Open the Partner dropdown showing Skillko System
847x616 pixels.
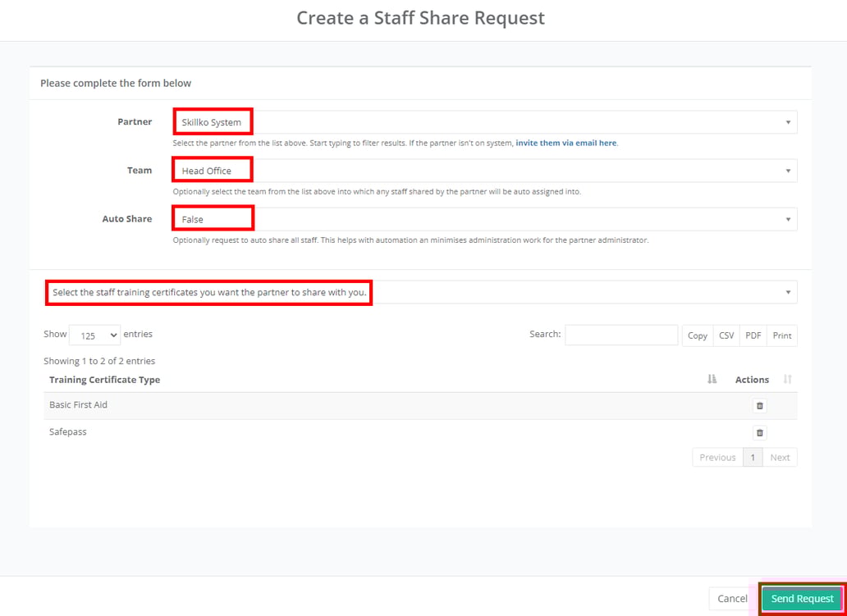484,121
